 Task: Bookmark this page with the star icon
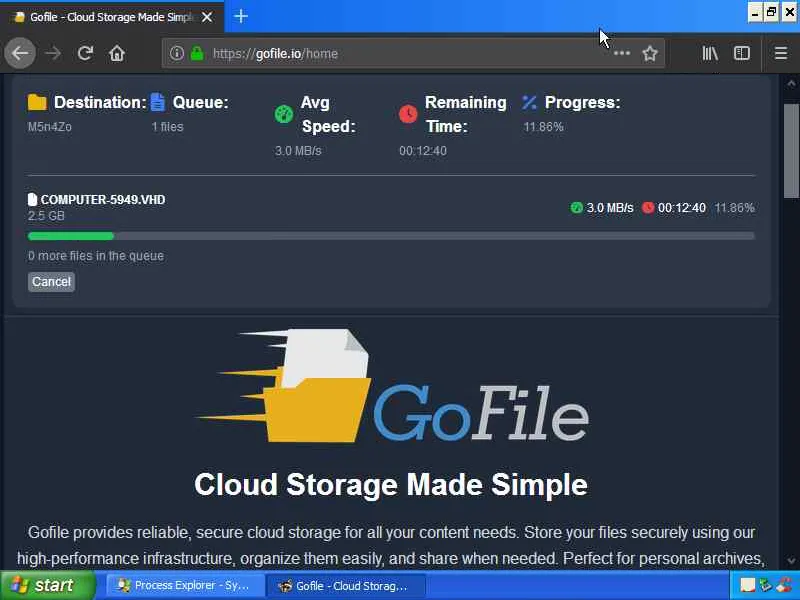pyautogui.click(x=649, y=53)
